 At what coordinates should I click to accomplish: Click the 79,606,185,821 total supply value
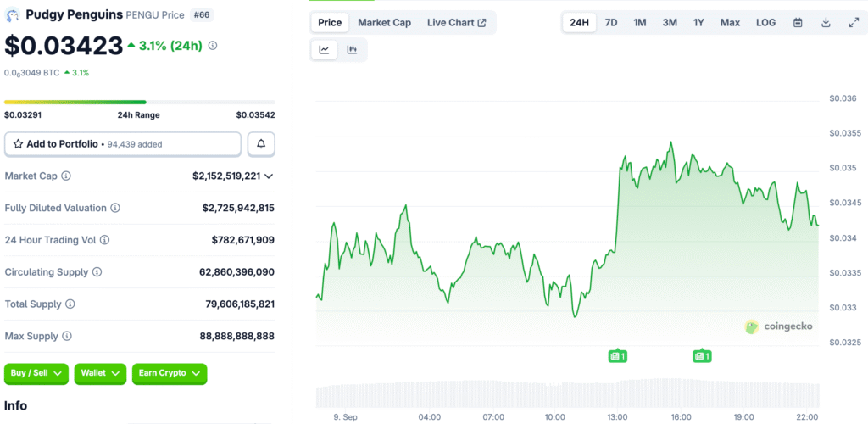click(238, 304)
